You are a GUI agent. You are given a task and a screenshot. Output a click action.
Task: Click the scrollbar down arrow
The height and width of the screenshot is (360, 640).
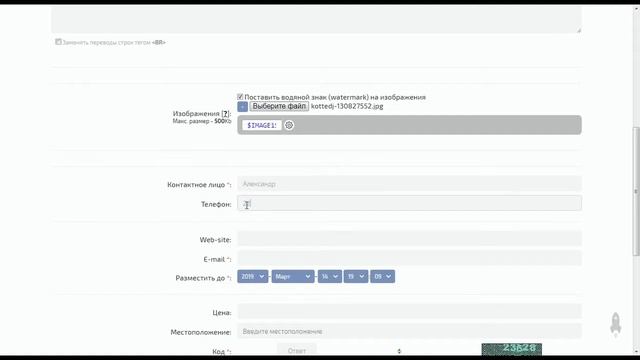[x=636, y=351]
